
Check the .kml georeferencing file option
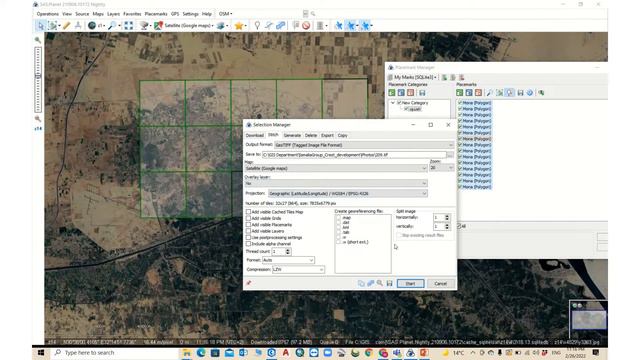click(338, 227)
